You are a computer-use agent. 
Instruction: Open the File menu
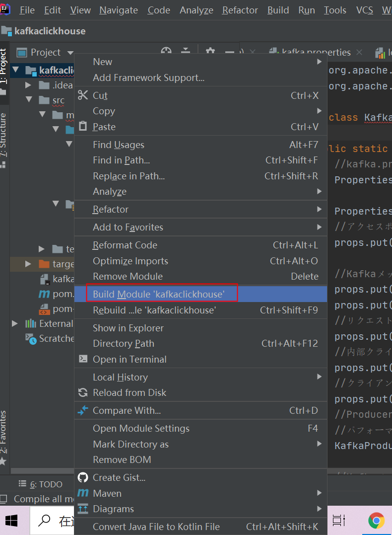[x=27, y=10]
